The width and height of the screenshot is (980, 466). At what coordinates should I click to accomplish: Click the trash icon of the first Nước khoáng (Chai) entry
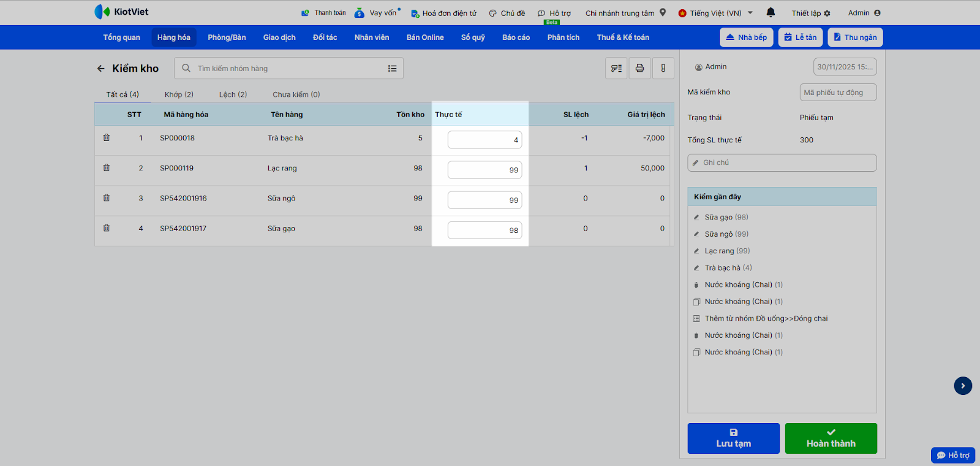coord(696,285)
